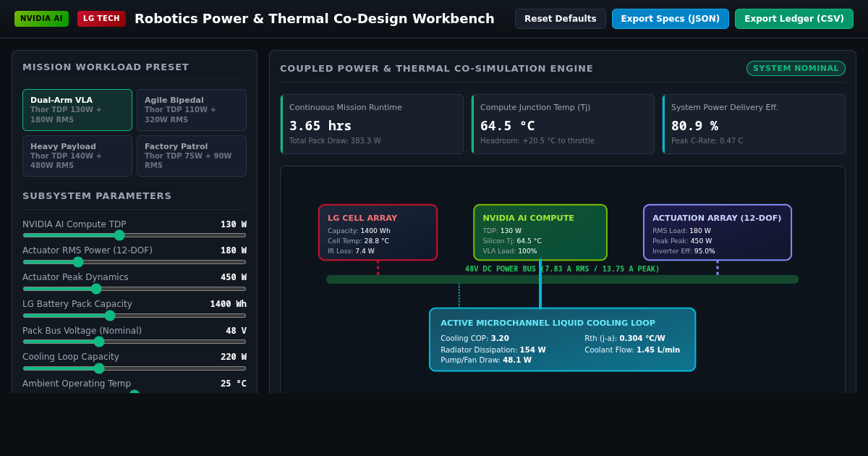Click the VLA Load: 100% reading

point(510,251)
